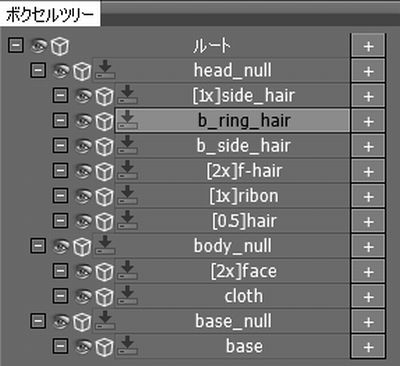The width and height of the screenshot is (400, 366).
Task: Hide the b_side_hair voxel object
Action: (x=84, y=146)
